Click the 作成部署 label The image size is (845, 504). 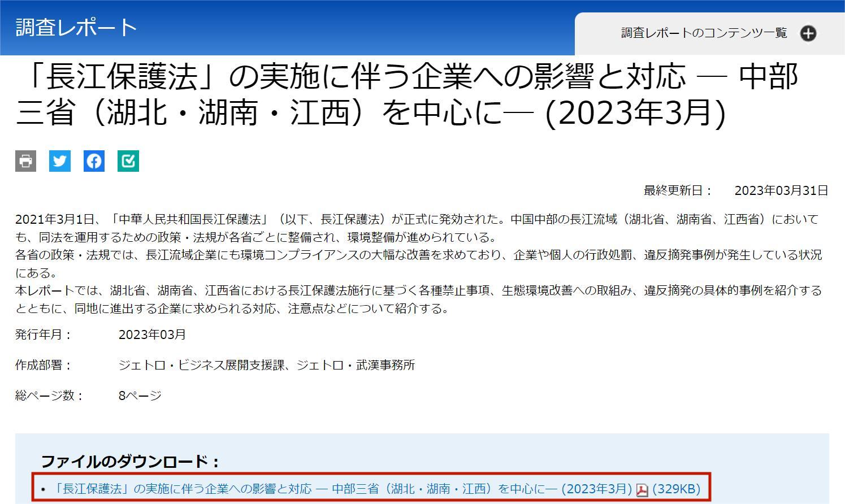tap(44, 365)
